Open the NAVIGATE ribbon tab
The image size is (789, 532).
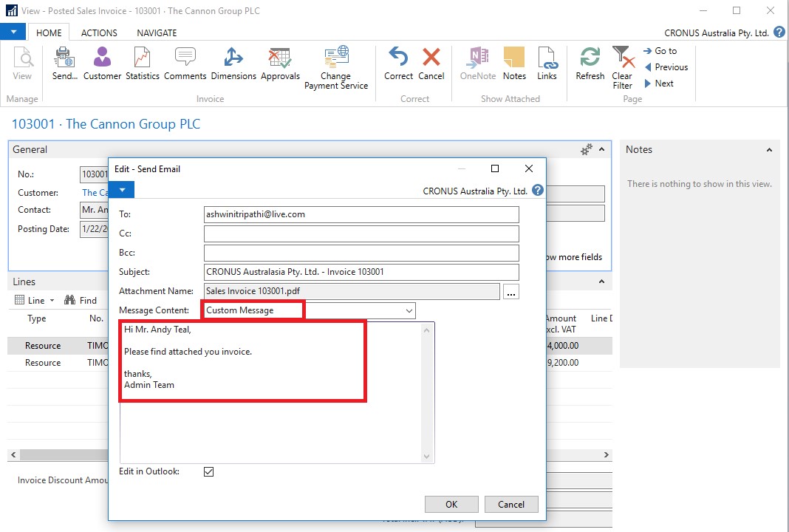(157, 33)
